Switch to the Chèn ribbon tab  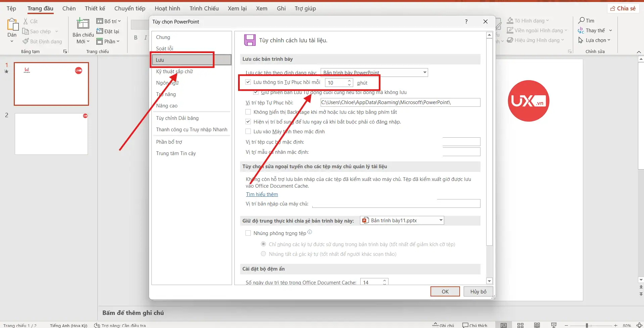tap(69, 8)
